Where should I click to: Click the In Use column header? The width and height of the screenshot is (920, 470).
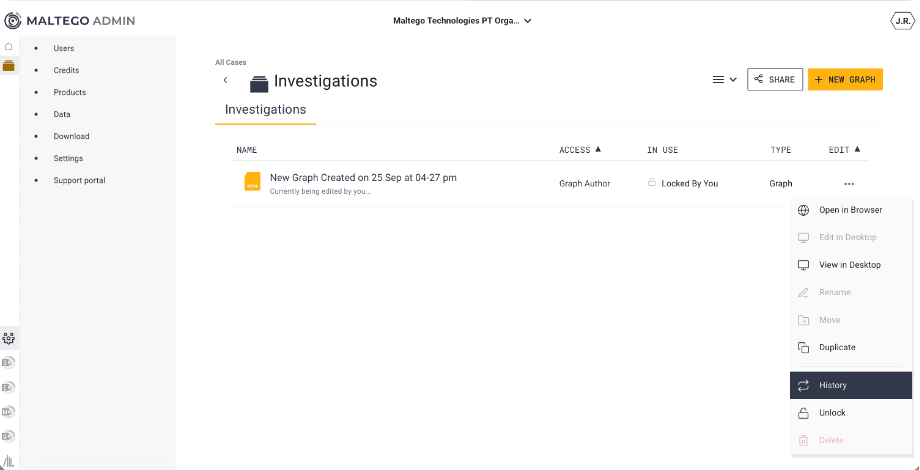tap(662, 150)
